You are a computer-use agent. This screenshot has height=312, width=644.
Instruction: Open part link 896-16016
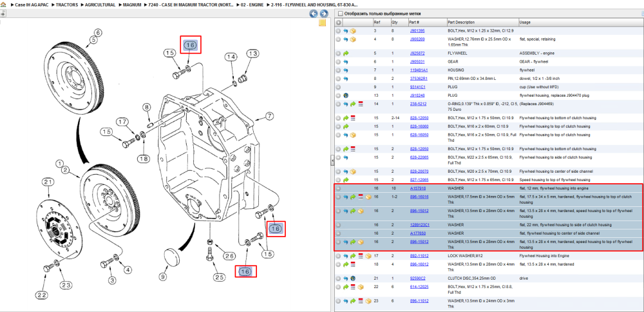click(x=419, y=197)
